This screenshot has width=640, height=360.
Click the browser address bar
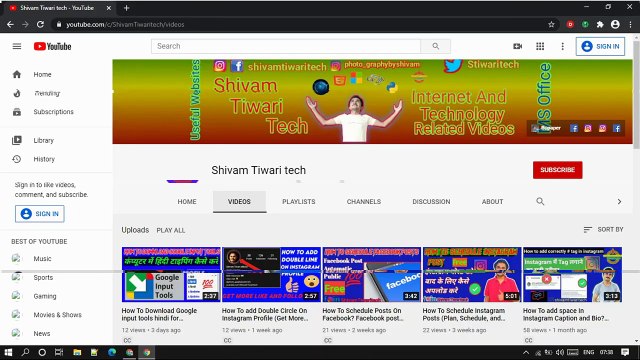(x=302, y=24)
